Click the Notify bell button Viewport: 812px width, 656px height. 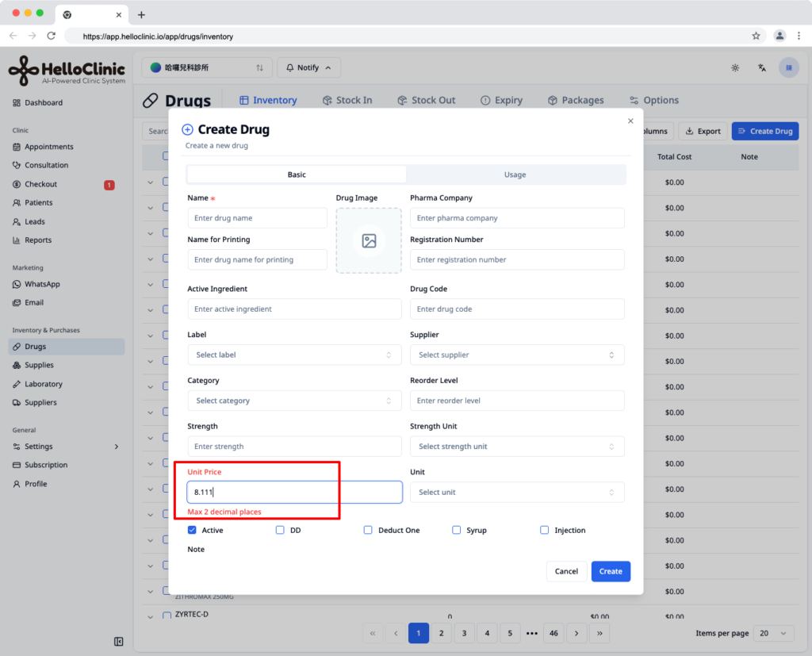[x=308, y=68]
